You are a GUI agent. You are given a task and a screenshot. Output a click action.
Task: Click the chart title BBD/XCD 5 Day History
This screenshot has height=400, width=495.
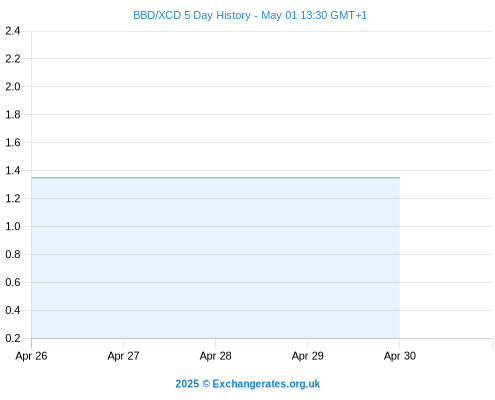point(192,15)
